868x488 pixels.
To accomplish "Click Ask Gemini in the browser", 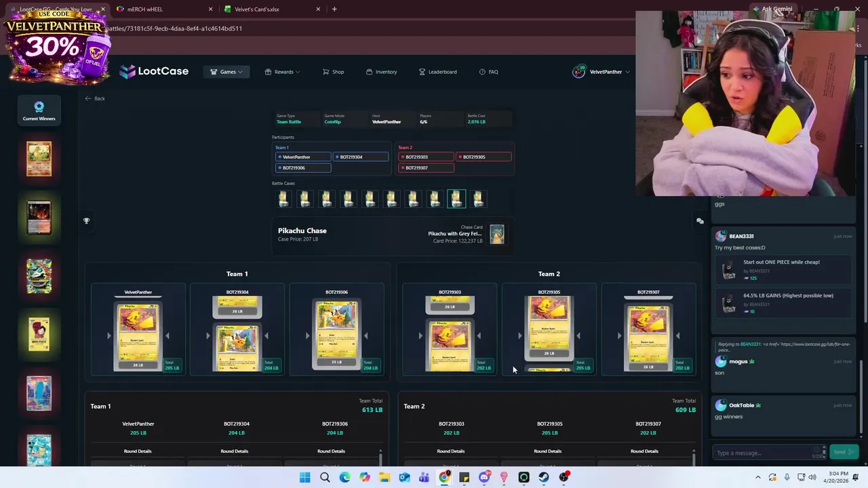I will [x=772, y=9].
